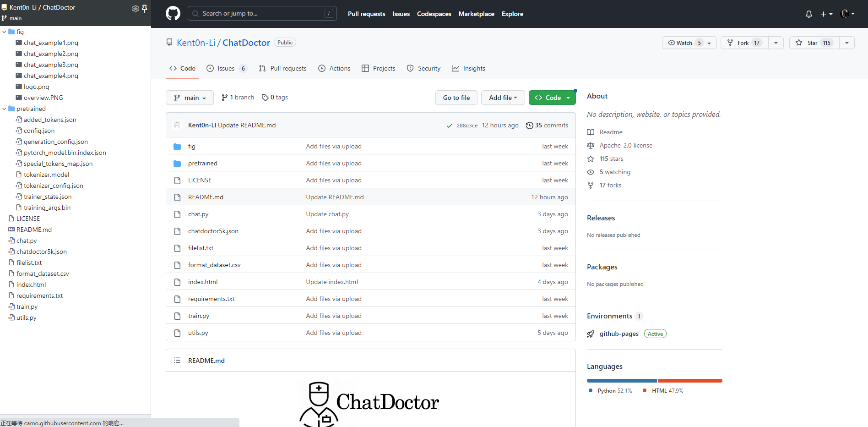Open the Insights tab
Image resolution: width=868 pixels, height=427 pixels.
(468, 68)
